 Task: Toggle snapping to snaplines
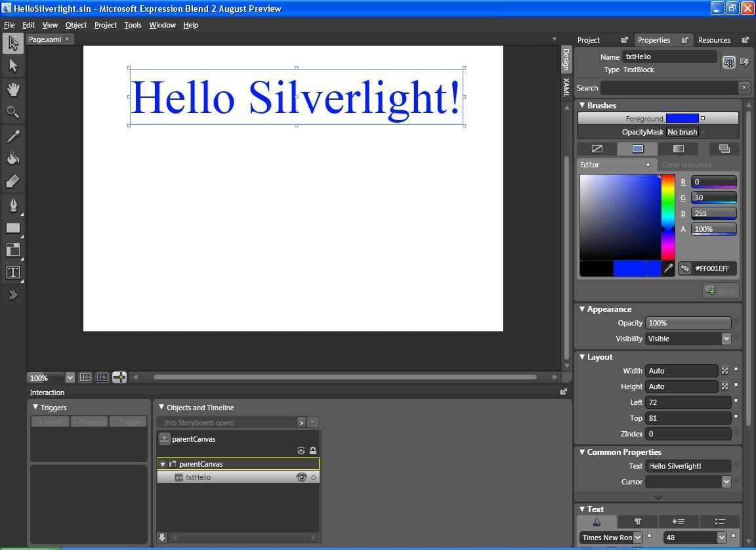point(119,377)
